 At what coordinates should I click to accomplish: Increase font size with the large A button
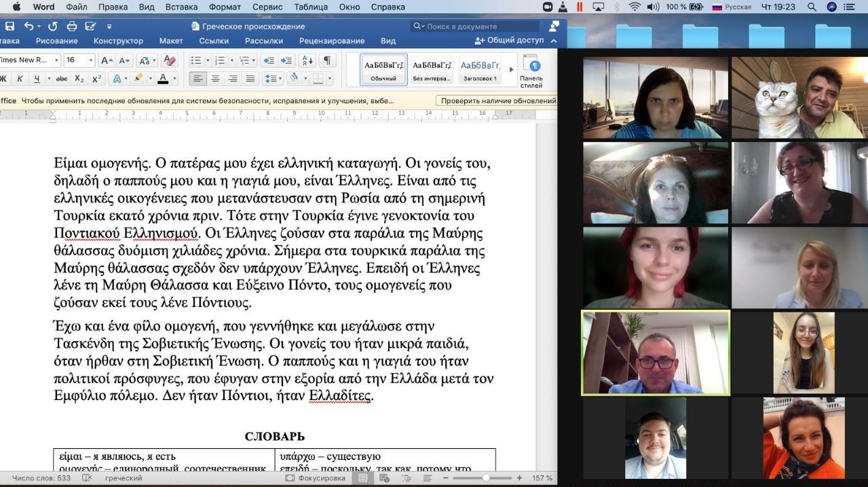point(107,60)
